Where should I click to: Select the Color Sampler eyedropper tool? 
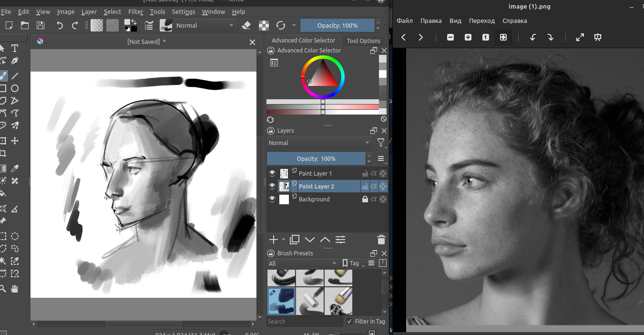pyautogui.click(x=15, y=168)
